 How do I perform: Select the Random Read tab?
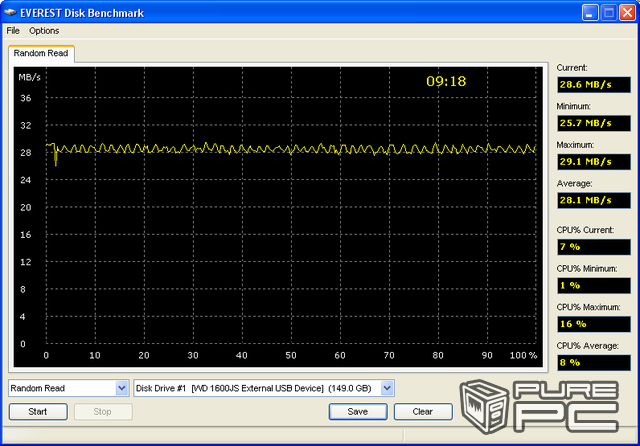[x=41, y=53]
